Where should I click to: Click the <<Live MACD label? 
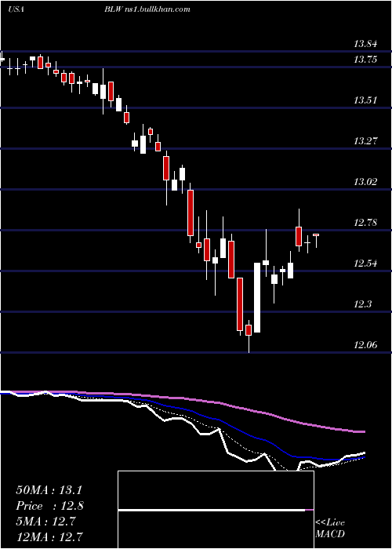[x=330, y=528]
